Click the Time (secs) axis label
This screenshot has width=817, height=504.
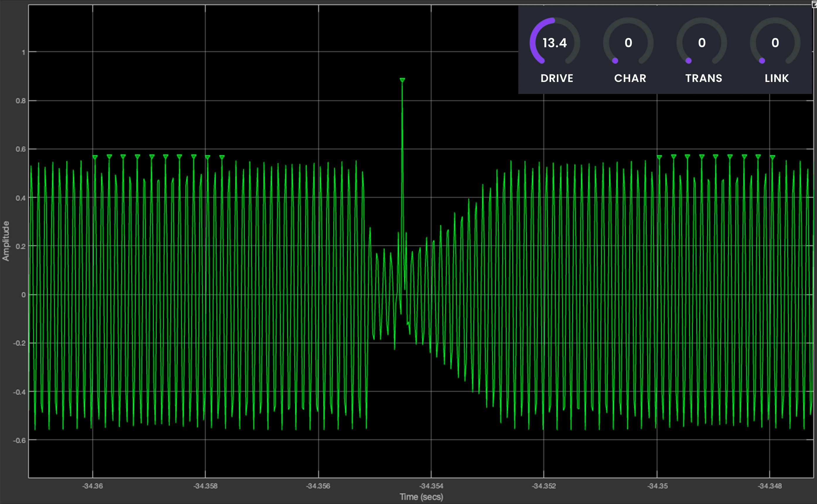coord(421,497)
